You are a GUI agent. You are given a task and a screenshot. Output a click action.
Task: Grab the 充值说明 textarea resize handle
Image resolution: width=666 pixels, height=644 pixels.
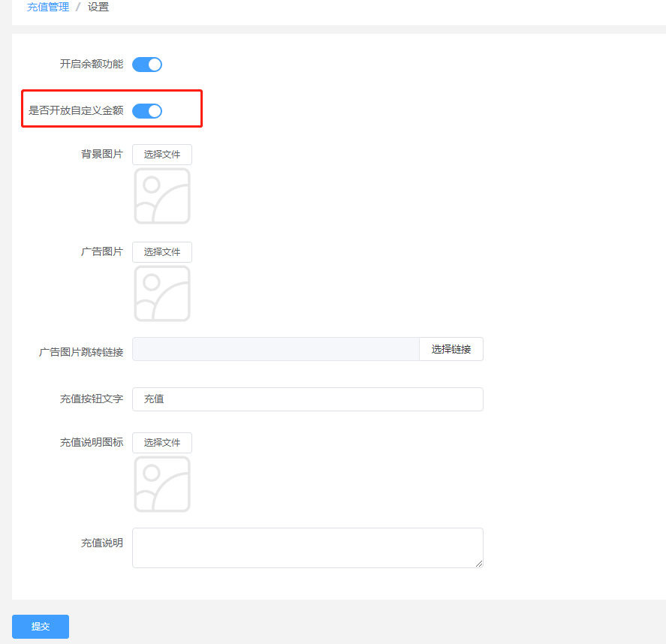click(479, 564)
